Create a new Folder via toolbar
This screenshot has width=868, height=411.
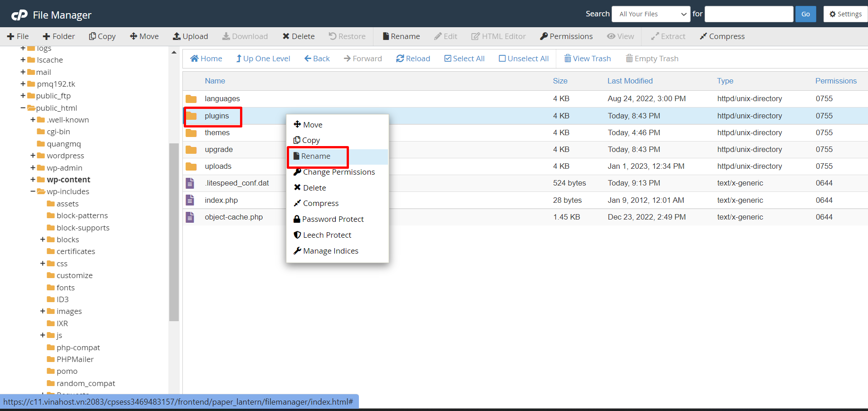[59, 36]
